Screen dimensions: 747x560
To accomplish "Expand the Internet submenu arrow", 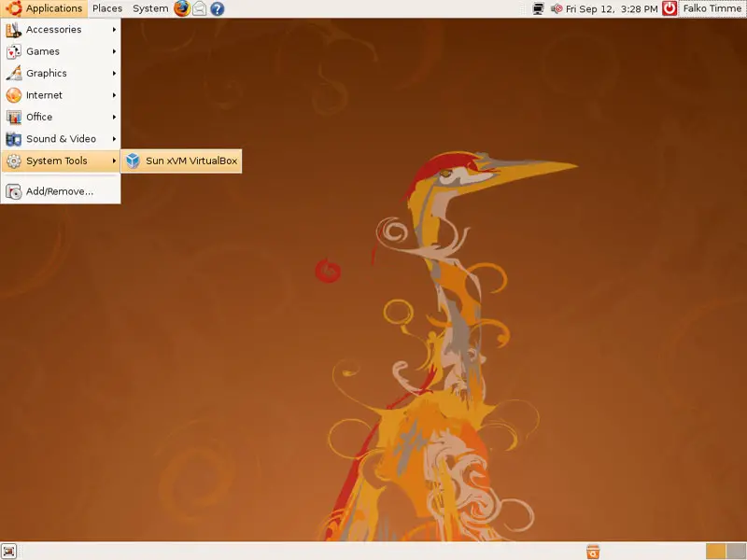I will 114,95.
